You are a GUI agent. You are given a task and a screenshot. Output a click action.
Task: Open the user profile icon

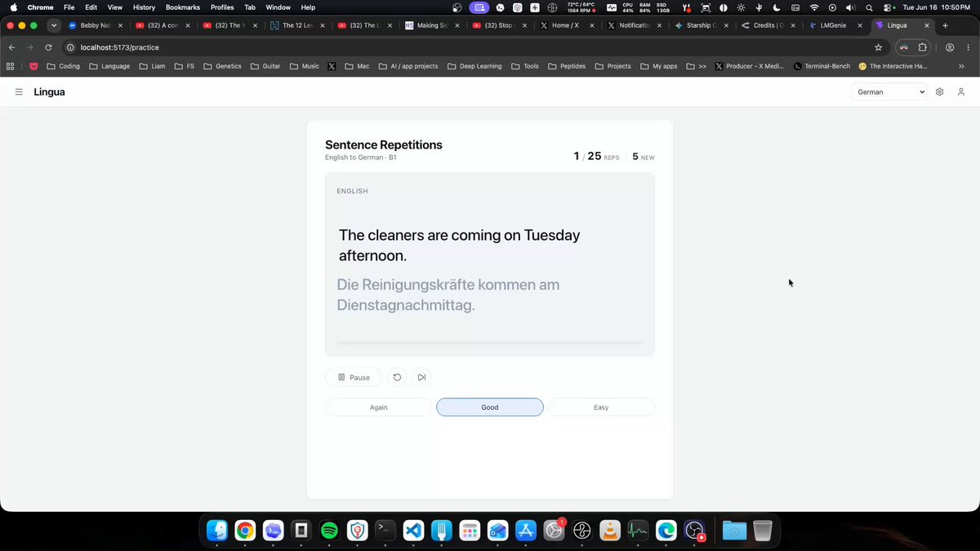961,92
